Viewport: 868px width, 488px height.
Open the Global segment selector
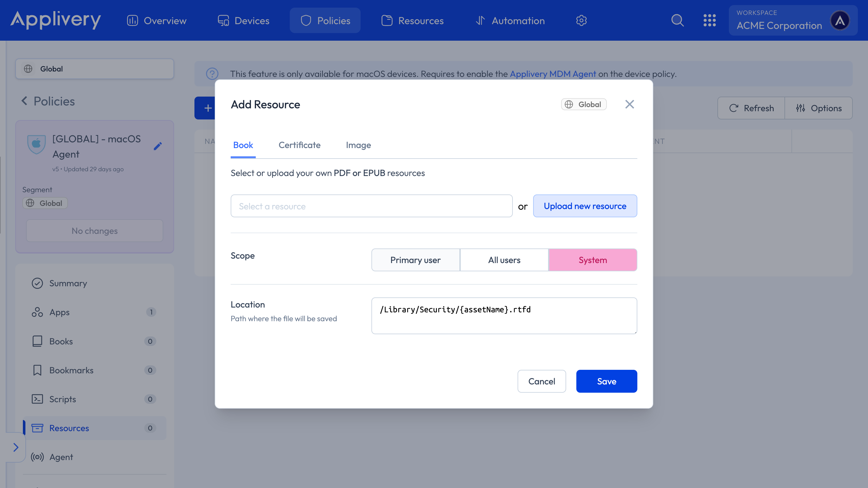95,69
